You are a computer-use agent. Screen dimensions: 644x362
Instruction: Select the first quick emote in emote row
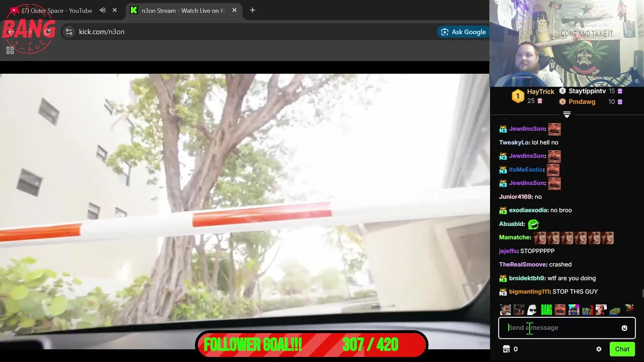click(505, 310)
